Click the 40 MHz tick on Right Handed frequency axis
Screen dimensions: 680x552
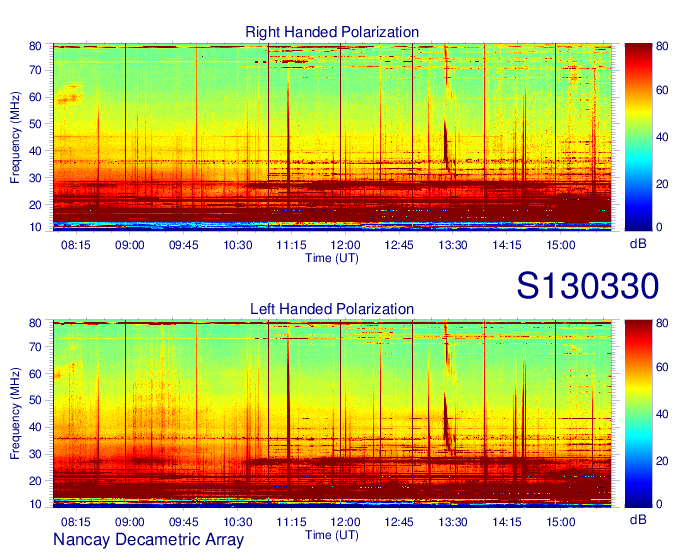(35, 151)
